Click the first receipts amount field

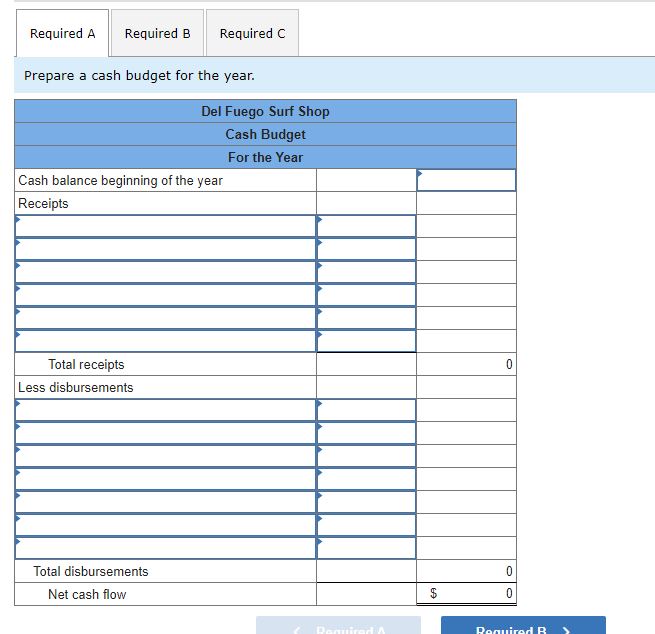pos(366,226)
